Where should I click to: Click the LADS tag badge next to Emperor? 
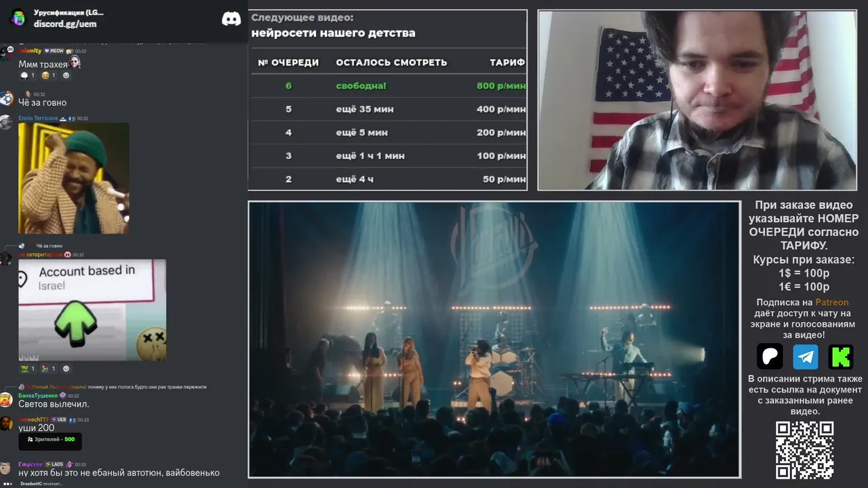(55, 464)
